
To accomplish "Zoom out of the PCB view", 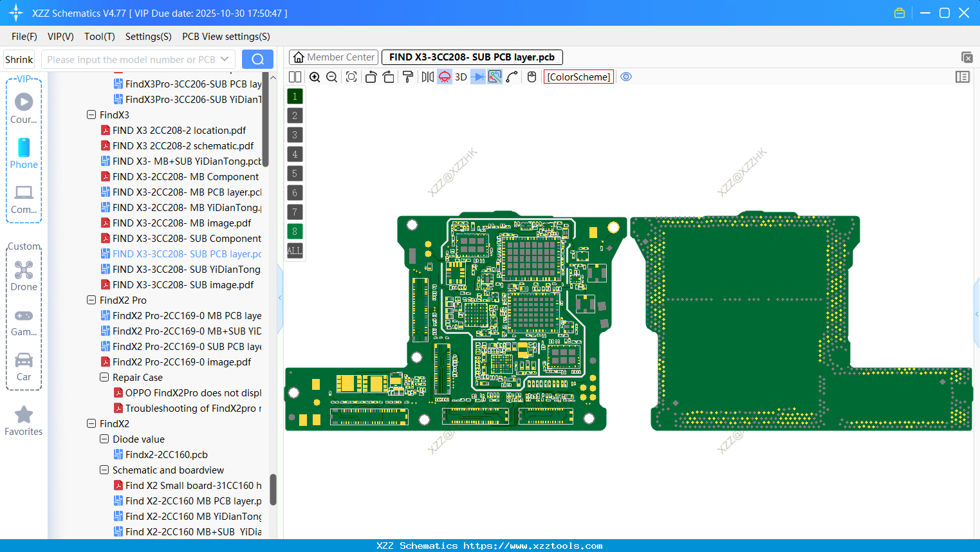I will coord(332,77).
